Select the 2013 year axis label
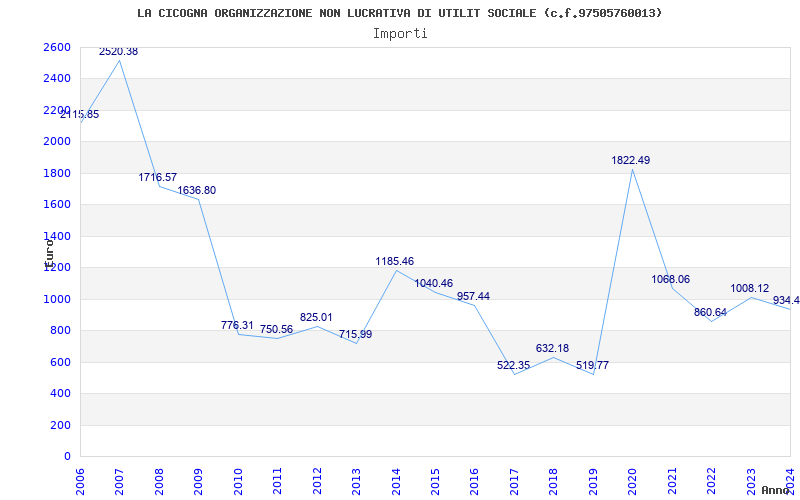The width and height of the screenshot is (800, 500). click(x=356, y=480)
